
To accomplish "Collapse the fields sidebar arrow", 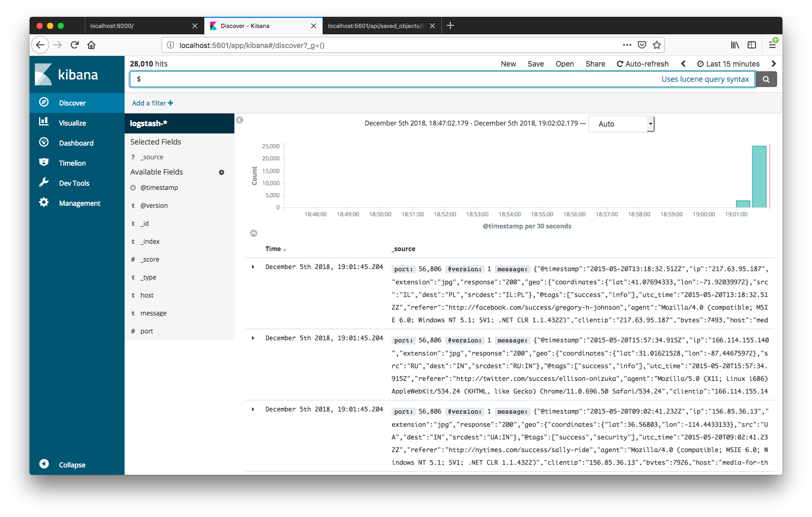I will [x=240, y=120].
